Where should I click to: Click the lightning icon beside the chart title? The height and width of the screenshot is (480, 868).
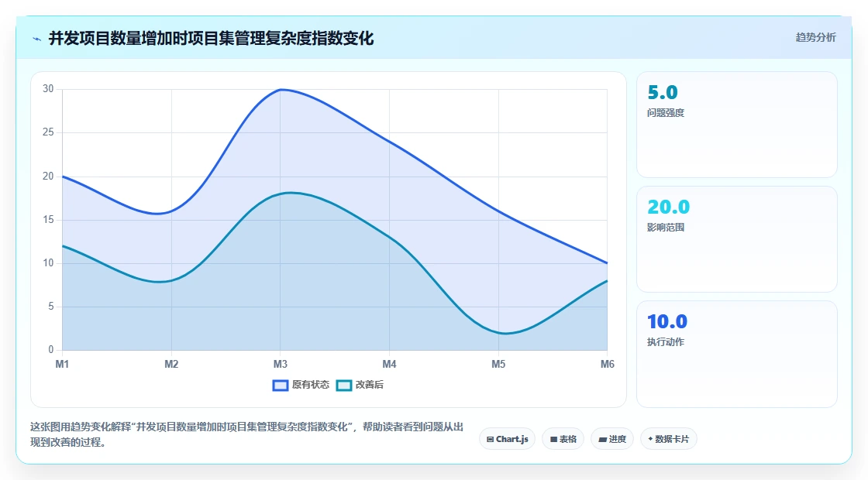point(37,39)
